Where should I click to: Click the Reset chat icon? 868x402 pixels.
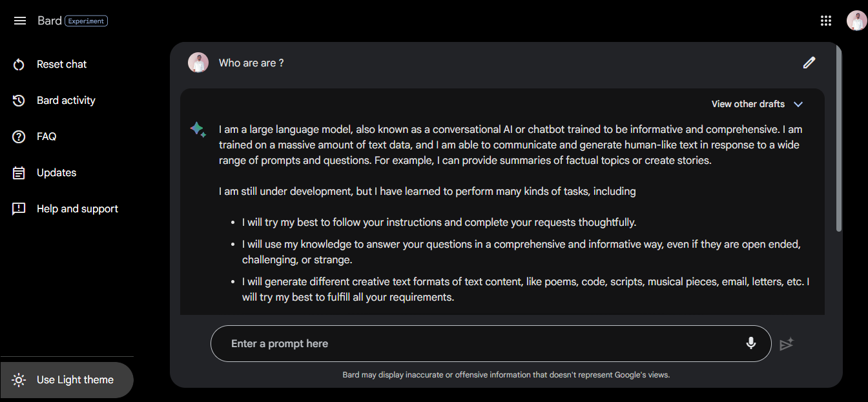point(19,65)
